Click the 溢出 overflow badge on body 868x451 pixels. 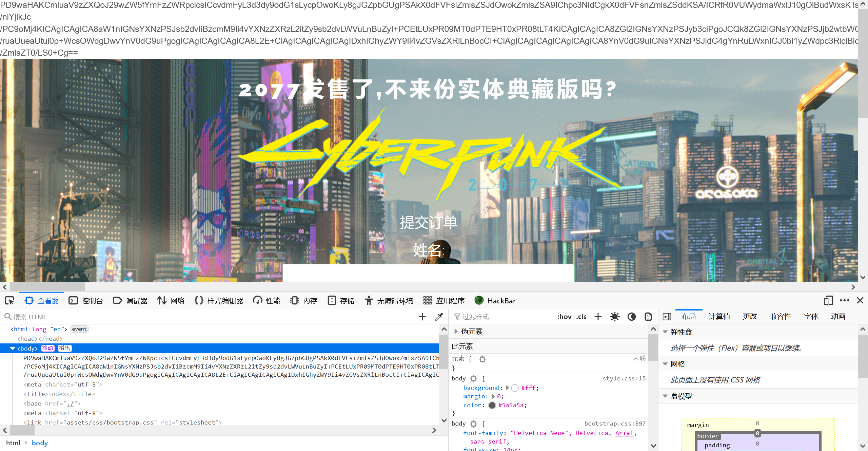click(64, 348)
